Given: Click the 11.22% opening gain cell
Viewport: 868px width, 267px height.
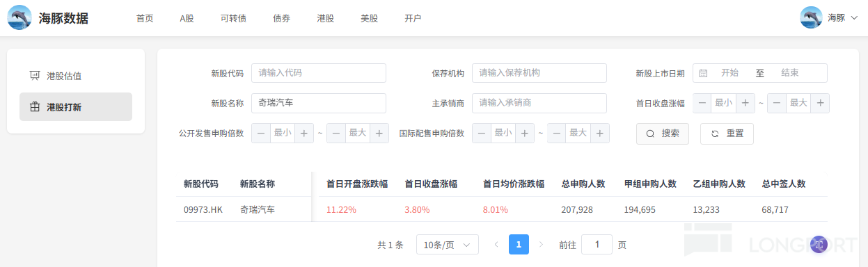Looking at the screenshot, I should pyautogui.click(x=341, y=209).
